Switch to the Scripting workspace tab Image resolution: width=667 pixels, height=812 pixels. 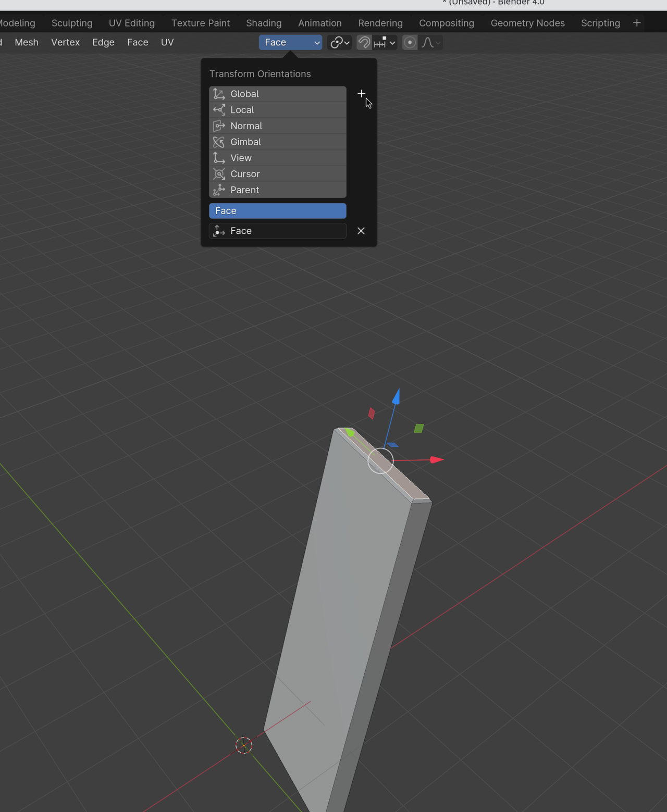[600, 23]
